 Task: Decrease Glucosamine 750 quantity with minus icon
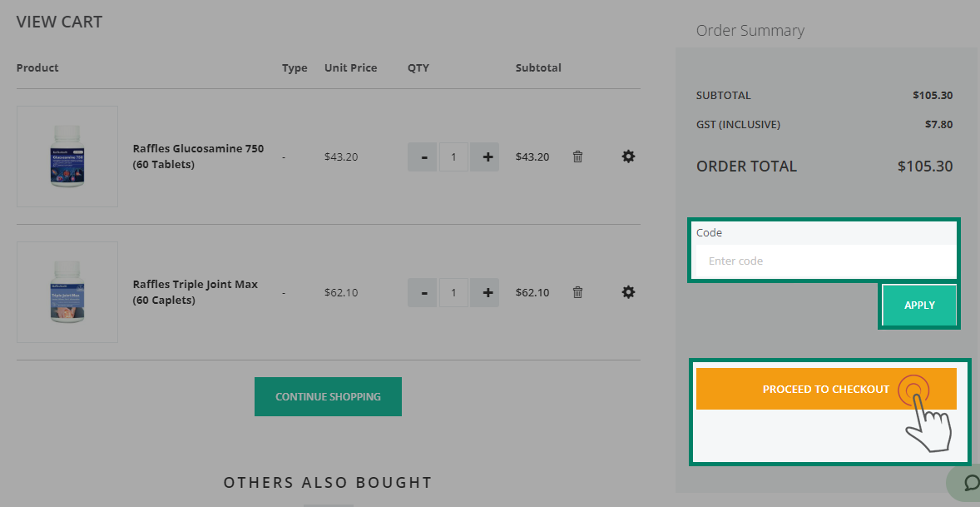[423, 157]
